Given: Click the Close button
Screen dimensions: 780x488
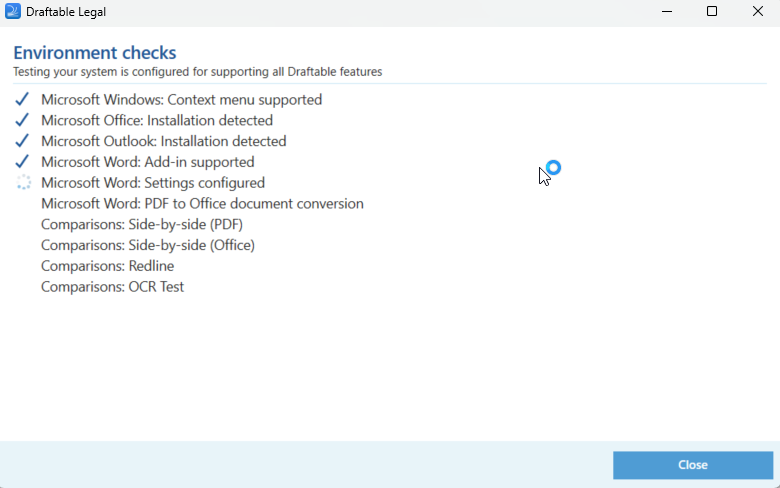Looking at the screenshot, I should coord(692,465).
